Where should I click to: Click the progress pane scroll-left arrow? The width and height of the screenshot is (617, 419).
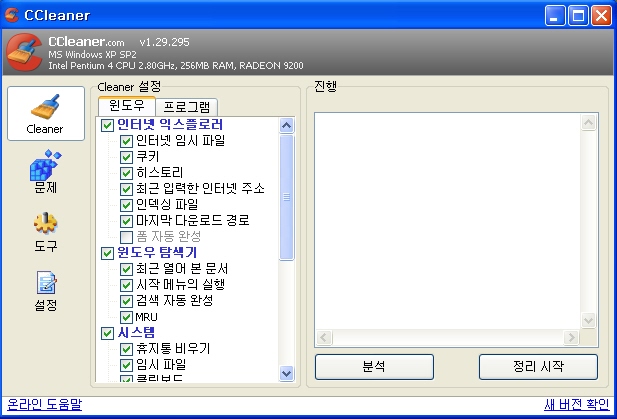click(x=324, y=338)
